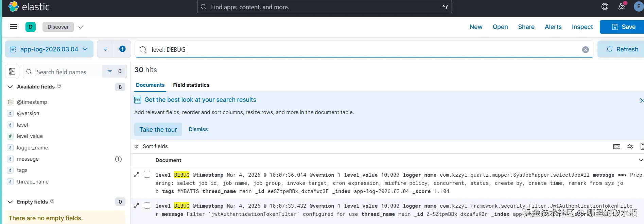This screenshot has width=644, height=224.
Task: Open the app-log-2026.03.04 data view dropdown
Action: 49,49
